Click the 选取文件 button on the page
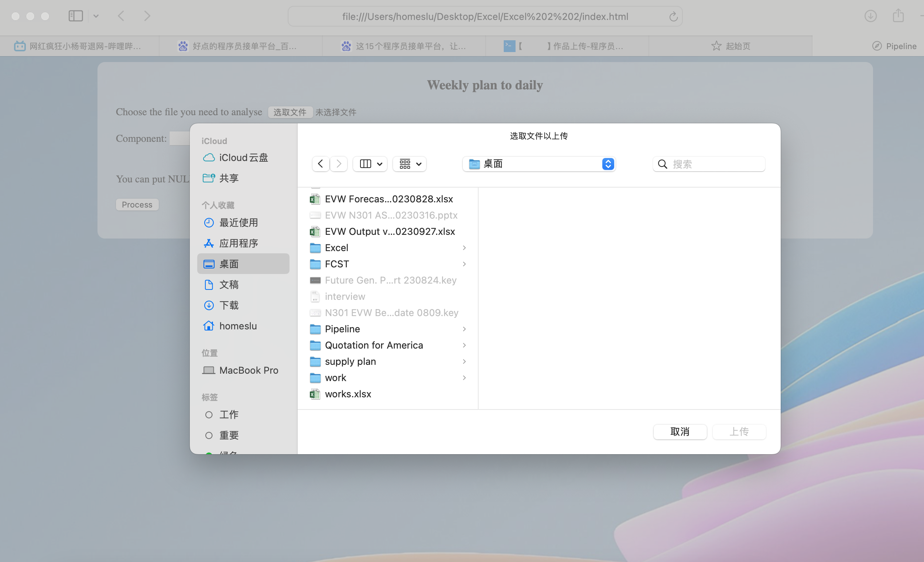This screenshot has height=562, width=924. [290, 112]
